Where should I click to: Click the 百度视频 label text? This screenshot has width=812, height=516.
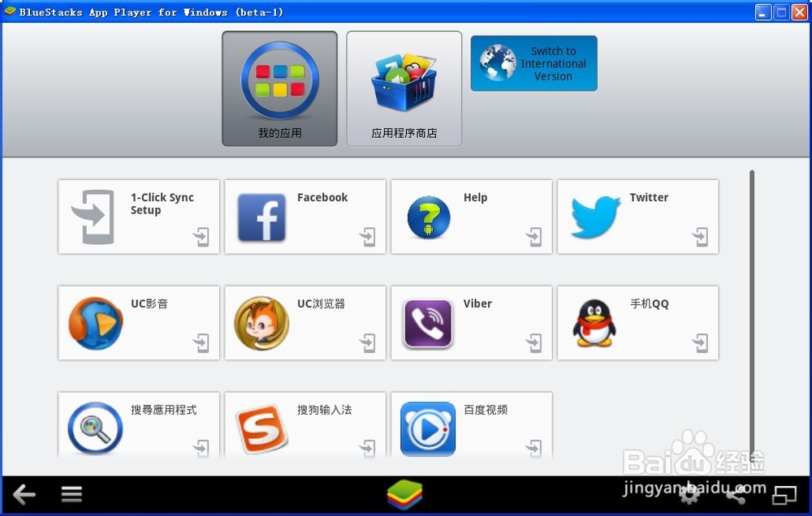[486, 410]
